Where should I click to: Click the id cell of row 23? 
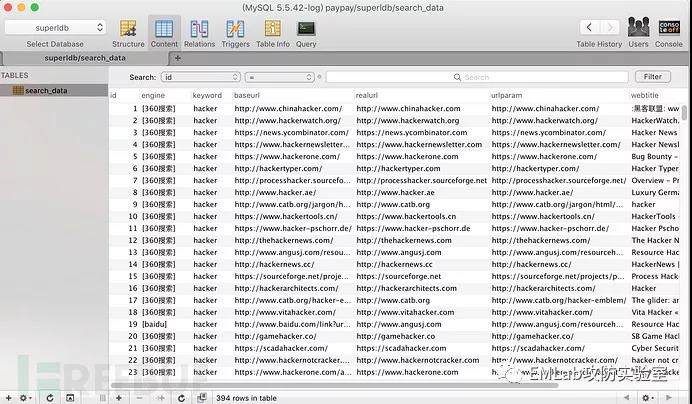tap(133, 372)
